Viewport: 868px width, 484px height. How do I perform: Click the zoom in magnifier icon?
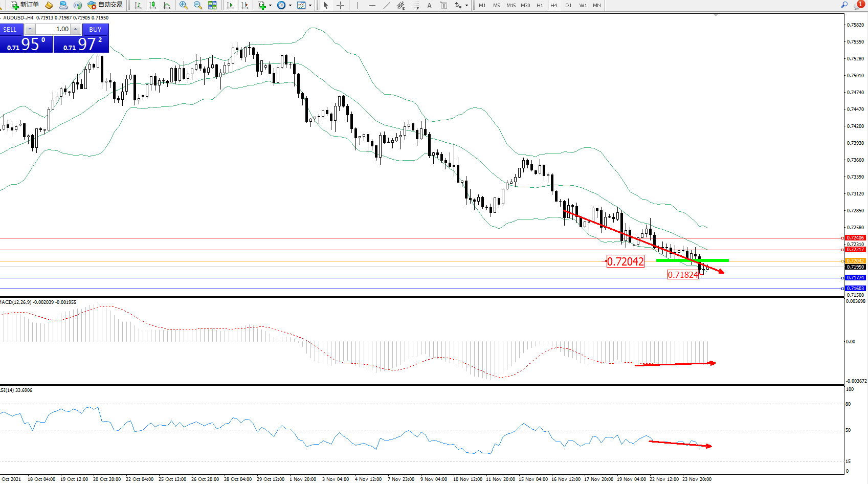pyautogui.click(x=183, y=5)
